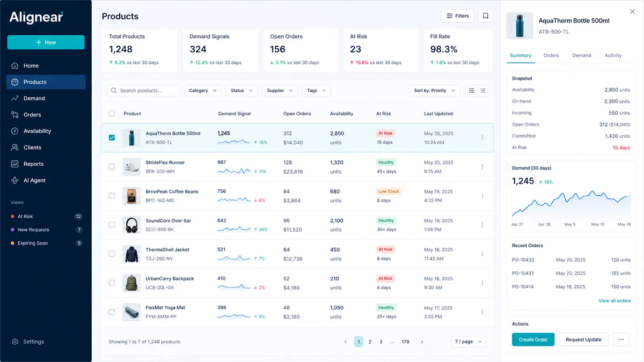Switch to comfortable list density view
The image size is (644, 362).
pos(472,91)
